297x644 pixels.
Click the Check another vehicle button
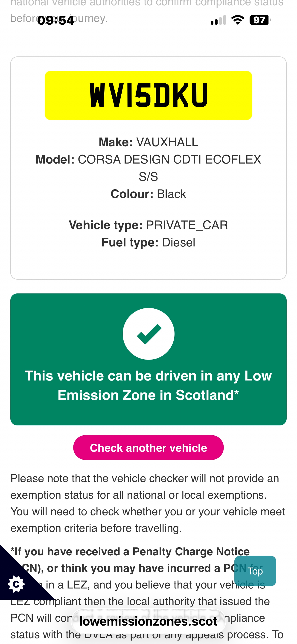point(148,448)
